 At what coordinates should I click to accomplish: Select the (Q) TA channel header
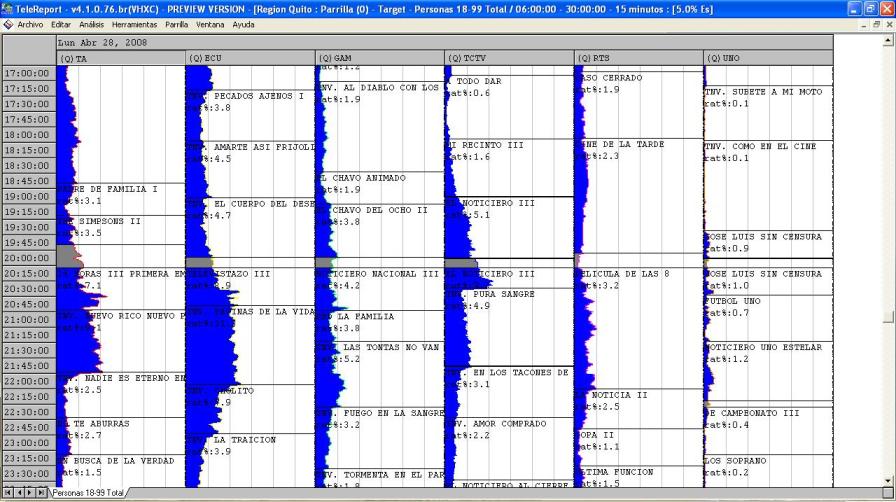coord(121,58)
